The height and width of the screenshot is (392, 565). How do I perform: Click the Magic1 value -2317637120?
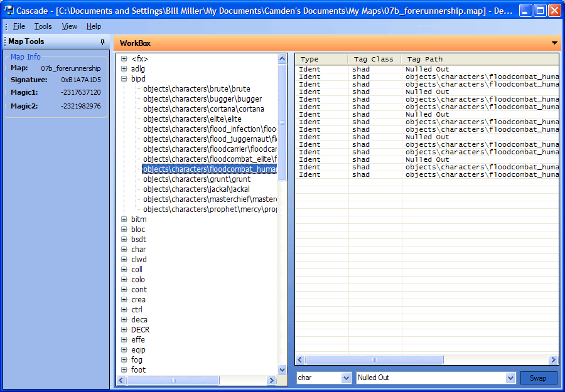click(81, 92)
